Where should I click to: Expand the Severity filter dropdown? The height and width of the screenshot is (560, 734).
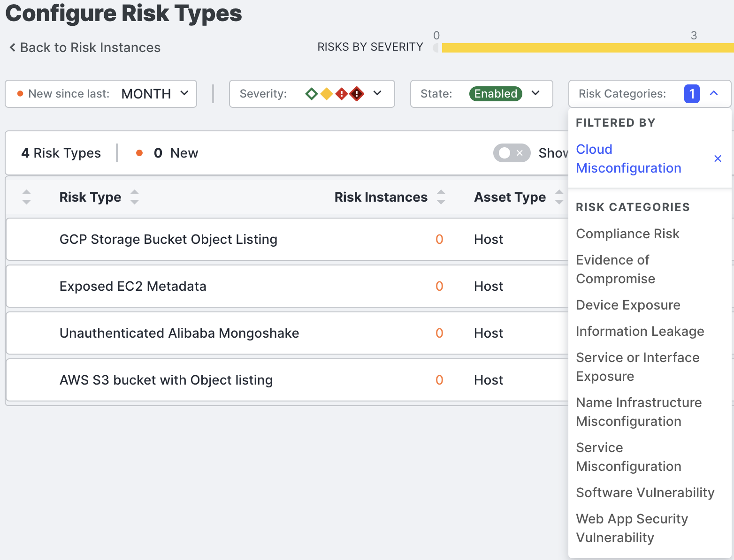coord(377,93)
